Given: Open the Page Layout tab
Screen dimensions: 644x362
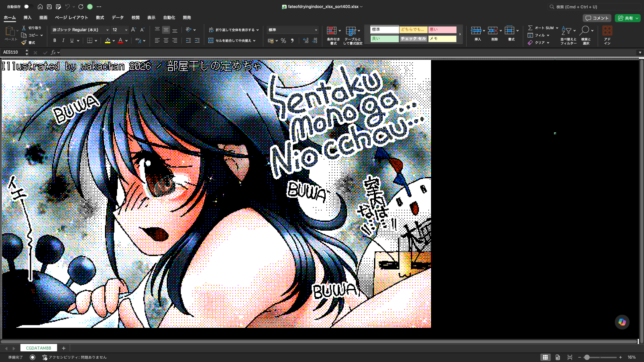Looking at the screenshot, I should (71, 17).
